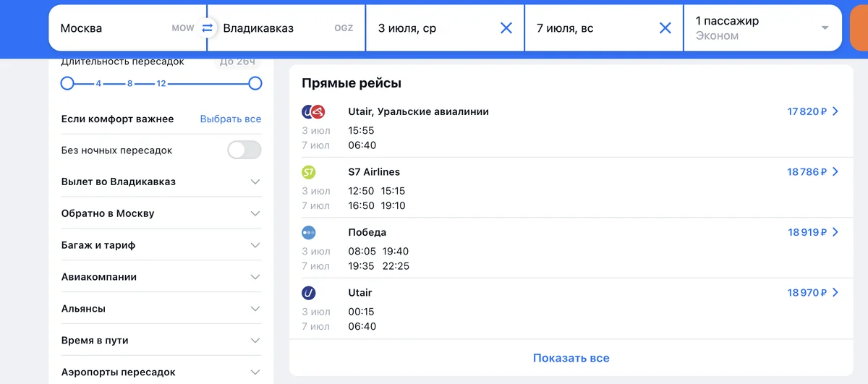Open the 17 820 ₽ offer arrow
Image resolution: width=868 pixels, height=384 pixels.
tap(835, 111)
